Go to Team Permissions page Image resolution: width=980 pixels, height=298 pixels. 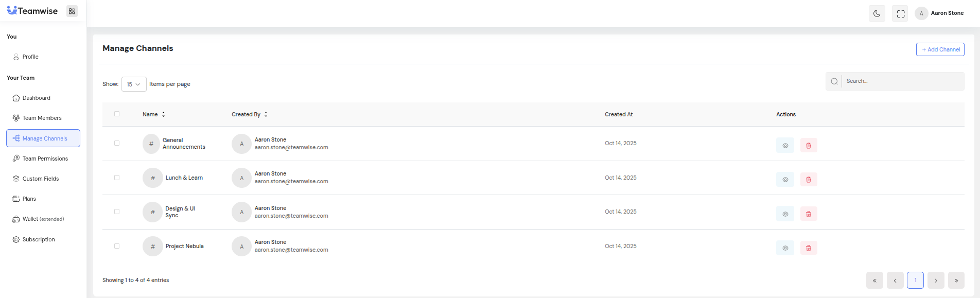click(45, 159)
